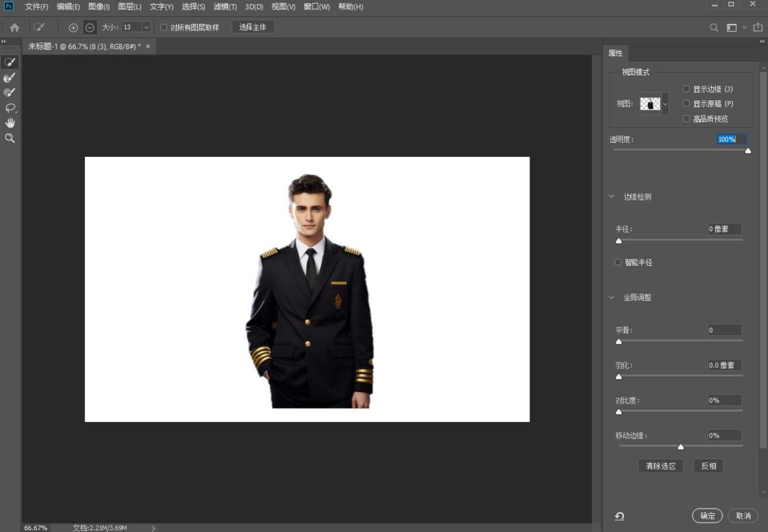Enable 显示原稿 (P) checkbox
The height and width of the screenshot is (532, 768).
click(x=686, y=103)
